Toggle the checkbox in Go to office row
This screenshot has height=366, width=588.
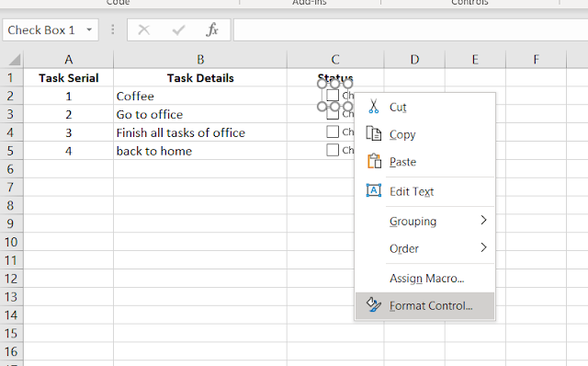point(333,114)
